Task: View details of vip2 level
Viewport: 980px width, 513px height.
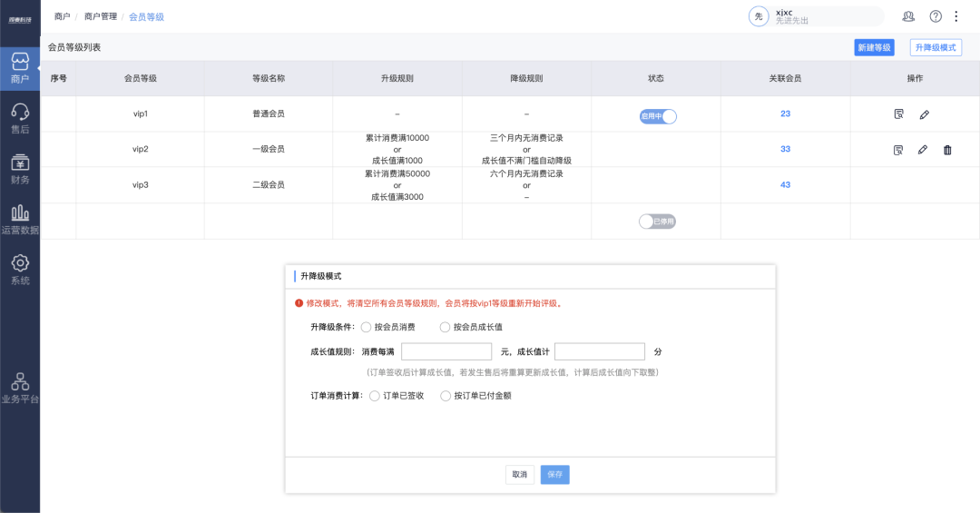Action: (898, 150)
